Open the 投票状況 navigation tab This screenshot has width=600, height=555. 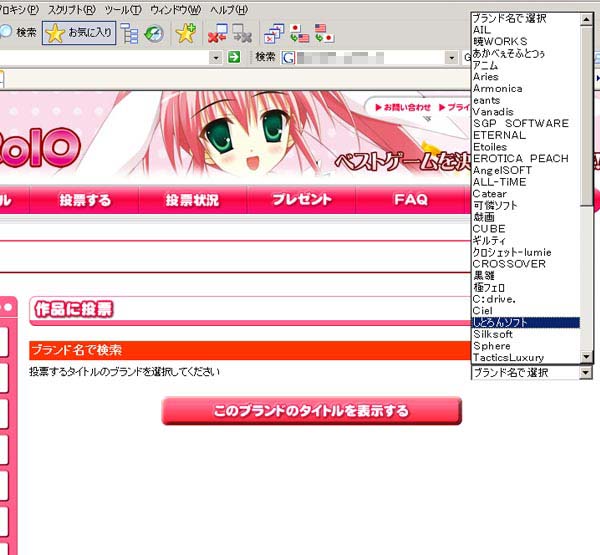click(193, 200)
